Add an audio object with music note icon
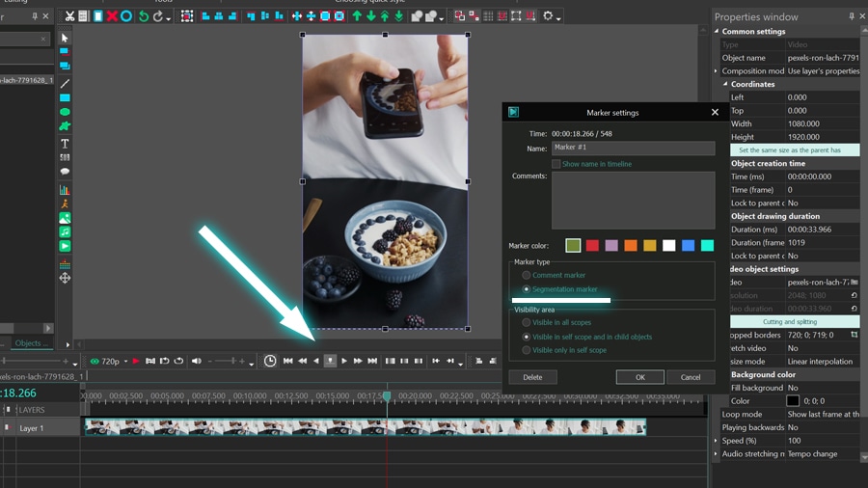The width and height of the screenshot is (868, 488). click(65, 231)
